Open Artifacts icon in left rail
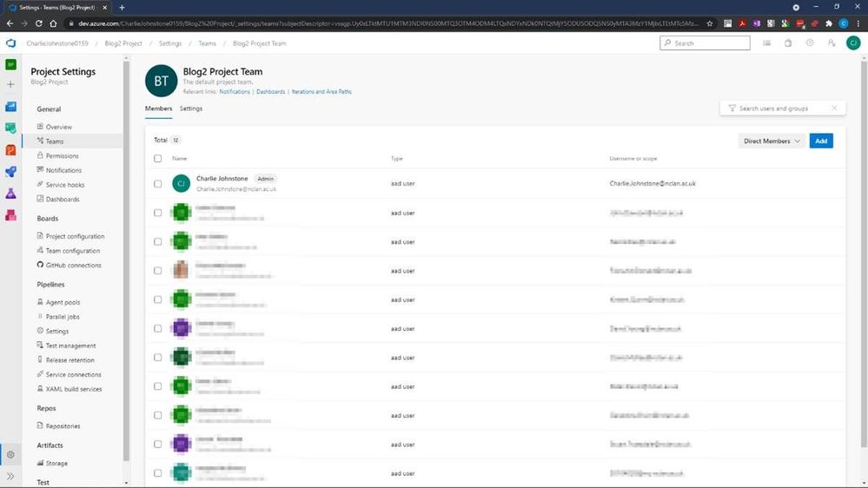Image resolution: width=868 pixels, height=488 pixels. [10, 215]
